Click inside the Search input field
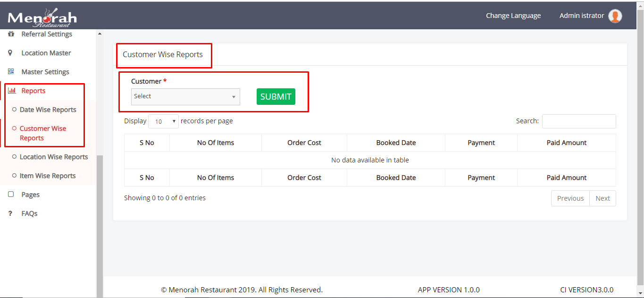The width and height of the screenshot is (644, 298). click(x=578, y=121)
